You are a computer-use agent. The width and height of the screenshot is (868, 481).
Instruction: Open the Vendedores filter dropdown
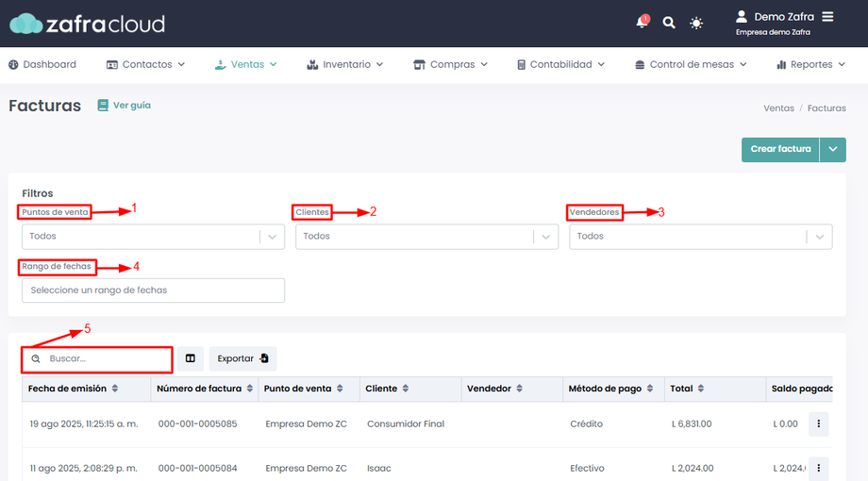(701, 237)
